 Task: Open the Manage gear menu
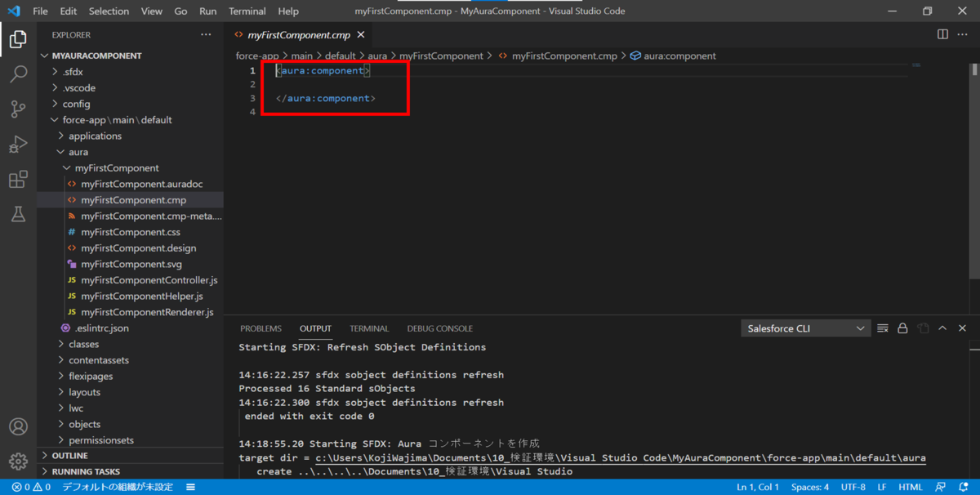pyautogui.click(x=18, y=462)
